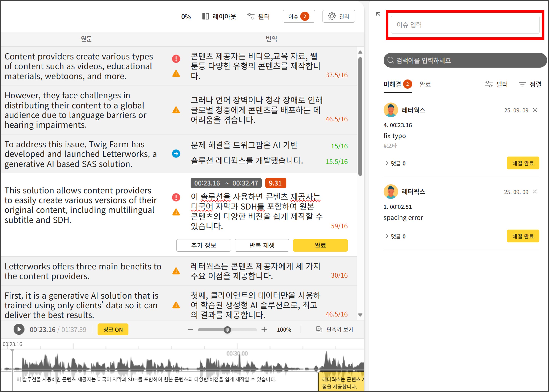
Task: Click 해결 완료 on the spacing error issue
Action: (523, 236)
